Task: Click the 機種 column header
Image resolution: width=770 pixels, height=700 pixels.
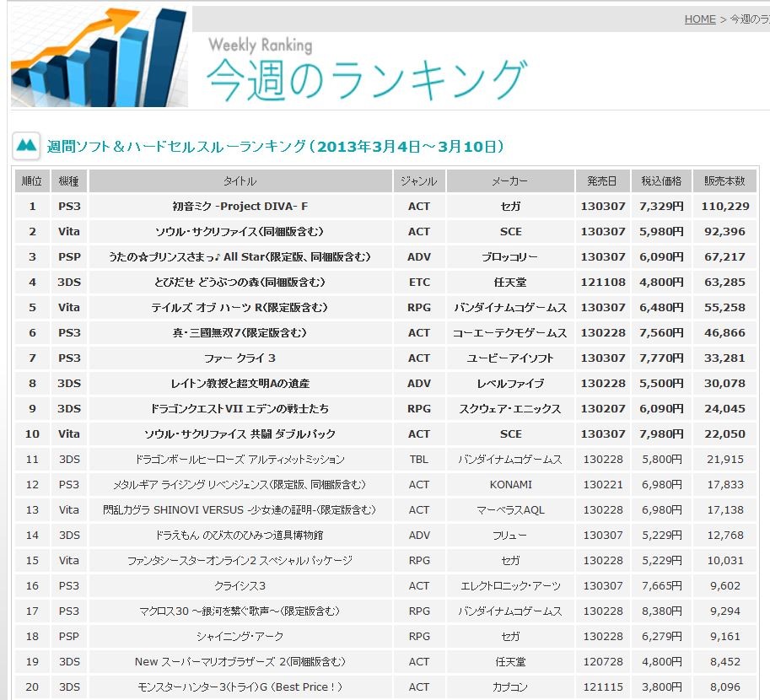Action: click(x=69, y=180)
